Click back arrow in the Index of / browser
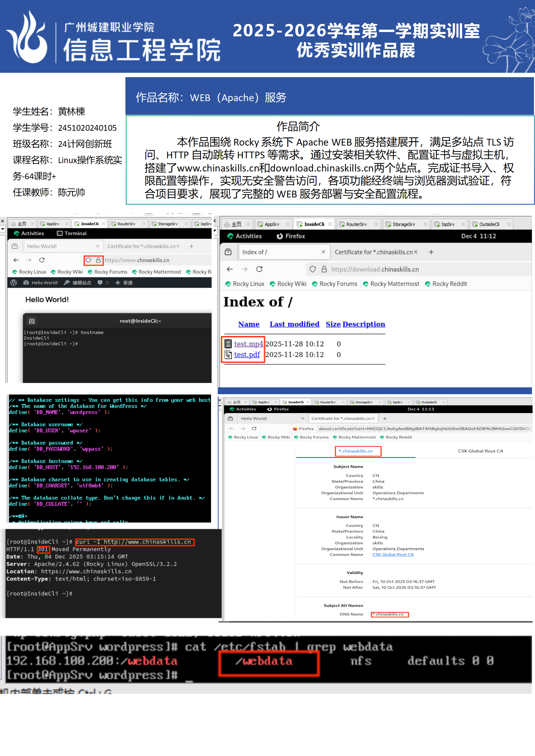The height and width of the screenshot is (756, 535). [x=230, y=269]
